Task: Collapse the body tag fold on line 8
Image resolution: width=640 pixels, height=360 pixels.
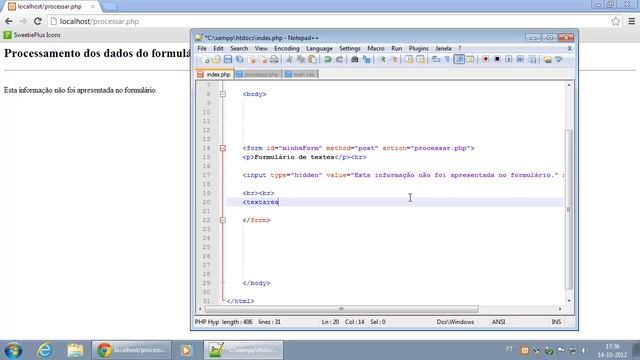Action: click(223, 94)
